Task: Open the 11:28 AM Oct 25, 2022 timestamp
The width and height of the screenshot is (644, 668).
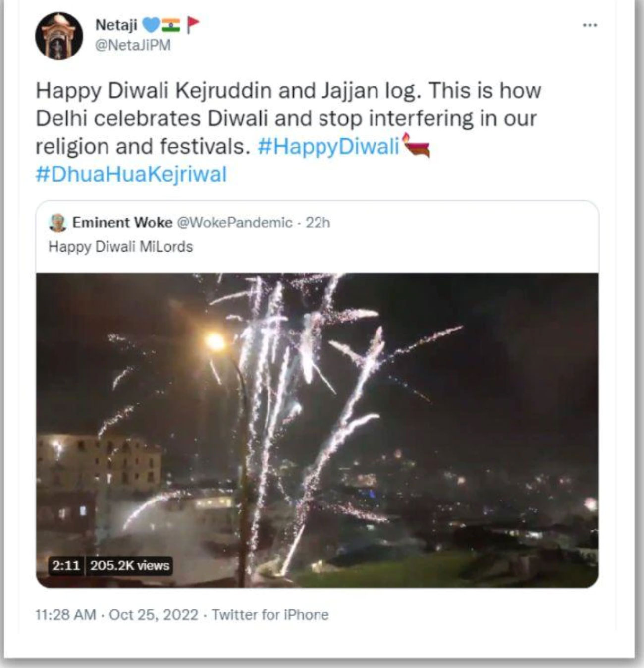Action: (116, 615)
